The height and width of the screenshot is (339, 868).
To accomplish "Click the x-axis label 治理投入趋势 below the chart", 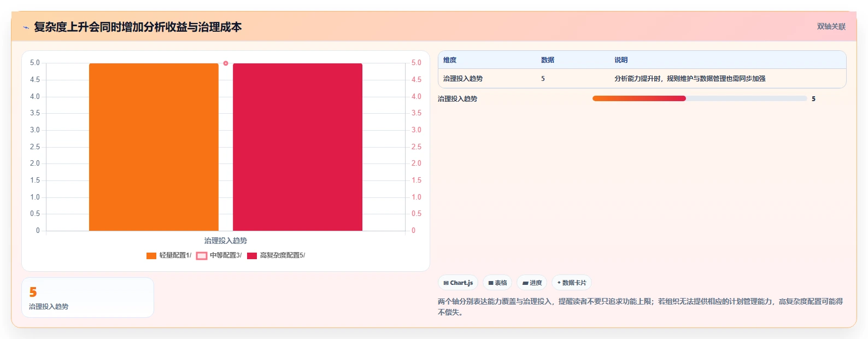I will tap(226, 241).
